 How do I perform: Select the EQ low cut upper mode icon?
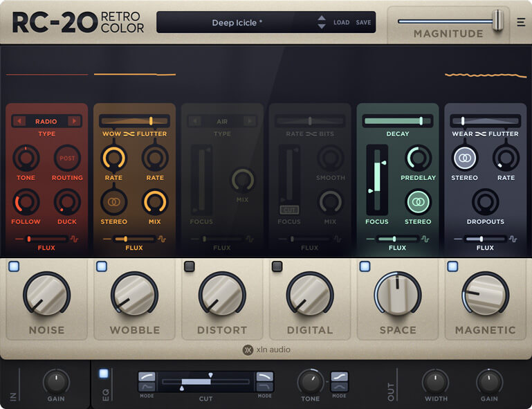point(147,376)
